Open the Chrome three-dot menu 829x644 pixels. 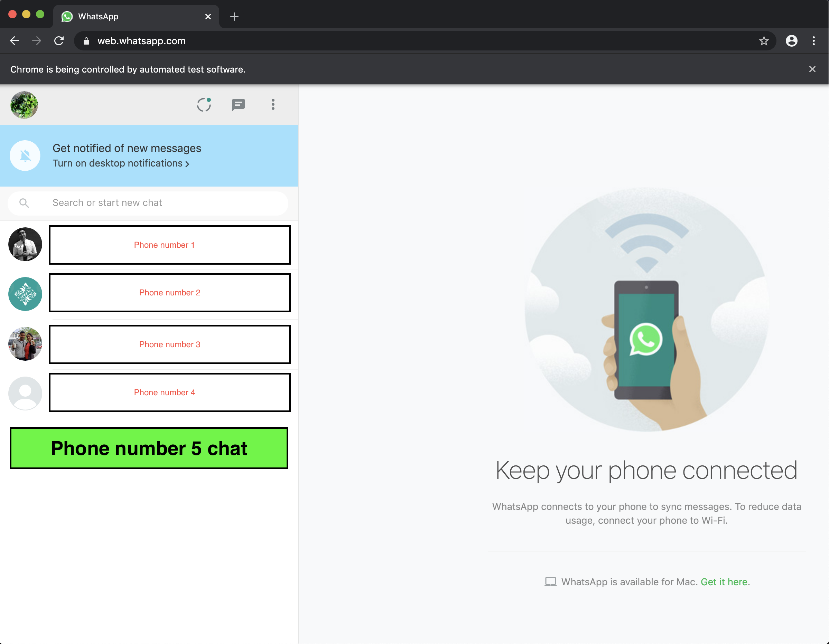[813, 40]
